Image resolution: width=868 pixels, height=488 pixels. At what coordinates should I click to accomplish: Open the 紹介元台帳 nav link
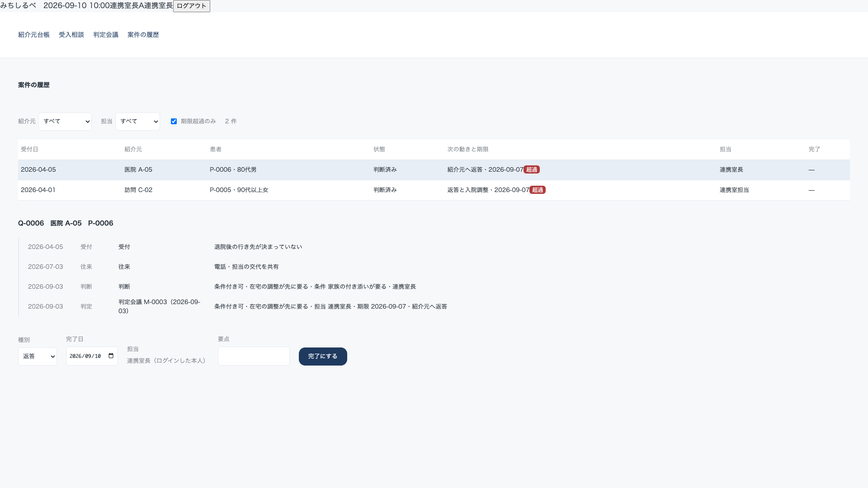(34, 35)
